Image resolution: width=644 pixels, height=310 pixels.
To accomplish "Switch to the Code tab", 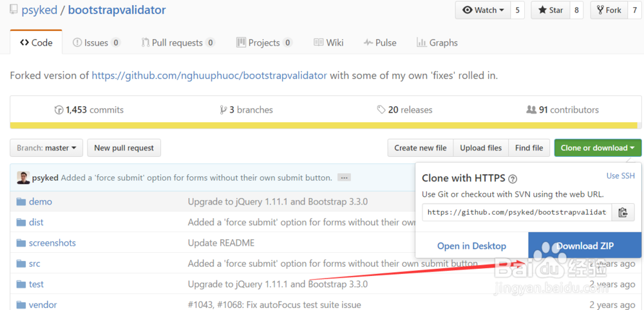I will point(36,42).
